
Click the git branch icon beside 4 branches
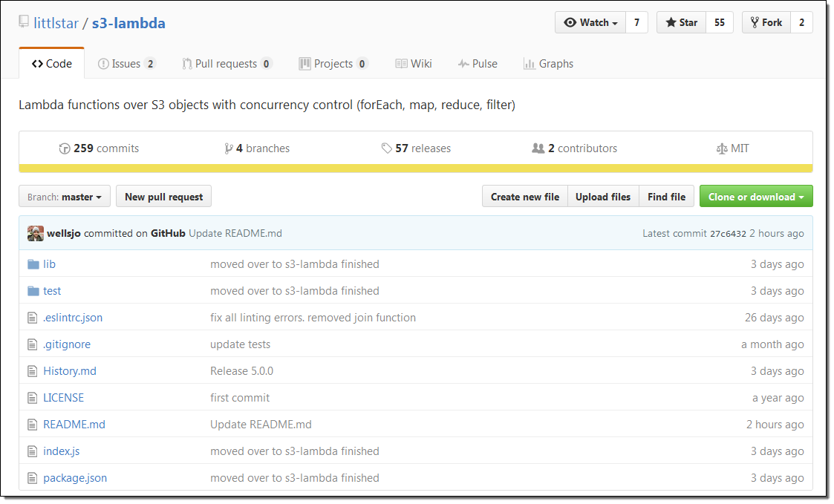229,149
